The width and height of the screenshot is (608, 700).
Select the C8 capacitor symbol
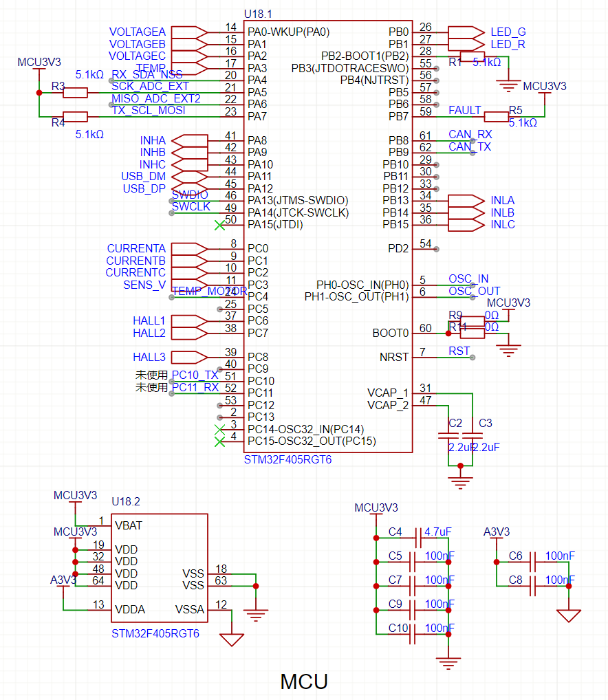pyautogui.click(x=532, y=586)
